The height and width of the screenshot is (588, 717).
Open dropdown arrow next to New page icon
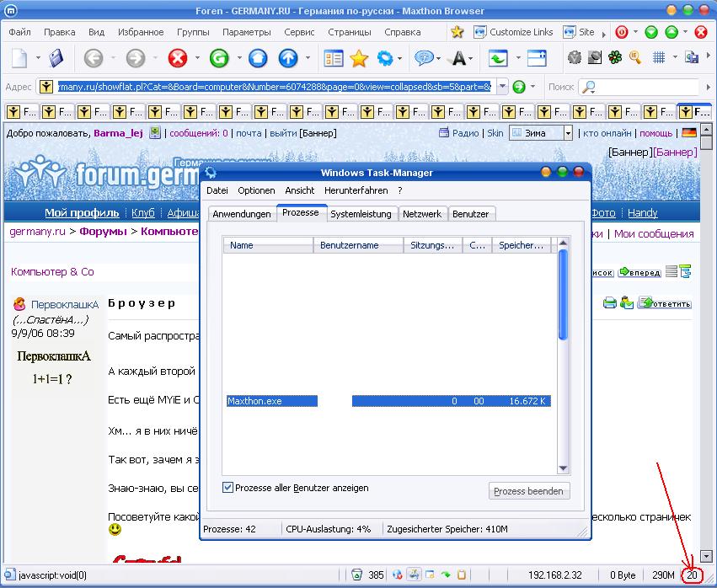(x=38, y=58)
